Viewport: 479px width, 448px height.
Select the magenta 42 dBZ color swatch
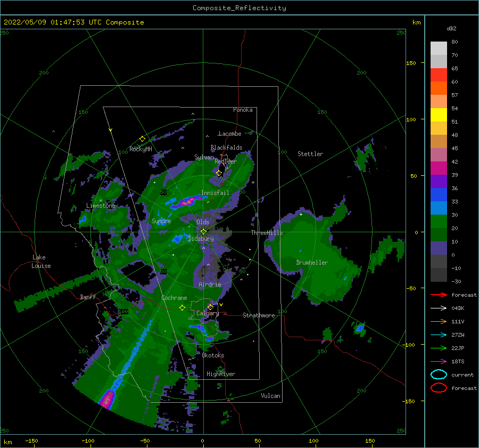439,168
